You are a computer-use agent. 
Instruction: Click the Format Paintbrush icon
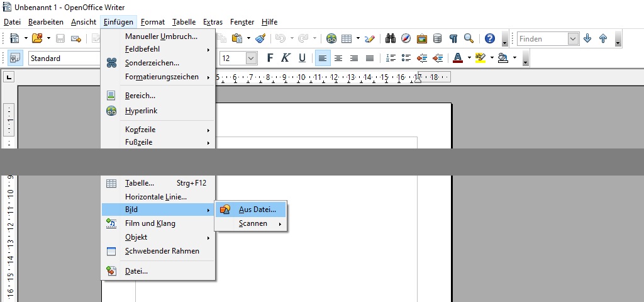point(261,38)
